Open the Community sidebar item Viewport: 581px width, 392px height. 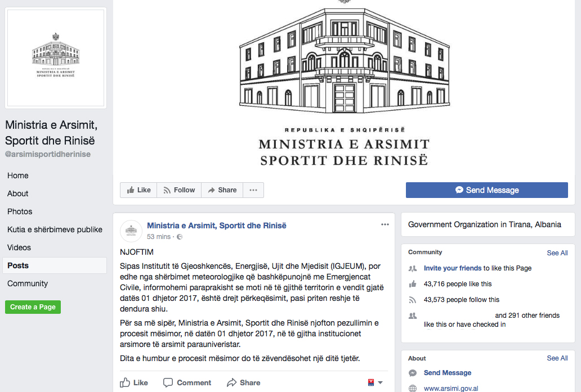(28, 283)
